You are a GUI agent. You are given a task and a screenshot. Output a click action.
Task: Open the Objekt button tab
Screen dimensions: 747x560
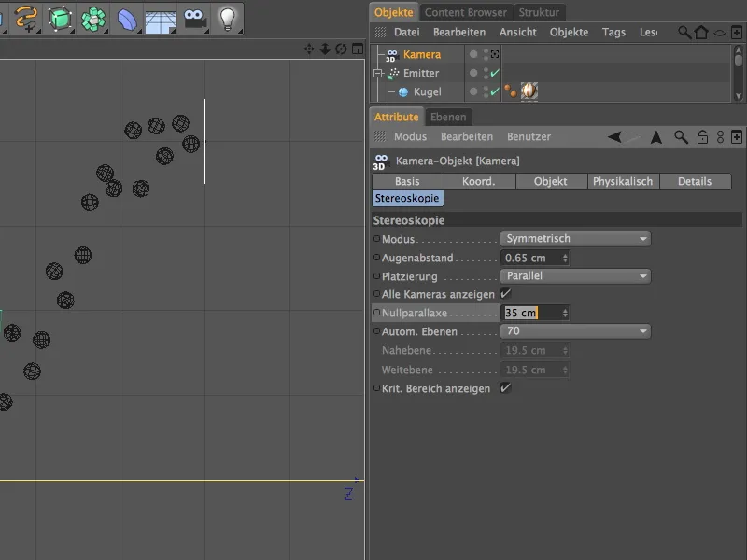tap(551, 181)
